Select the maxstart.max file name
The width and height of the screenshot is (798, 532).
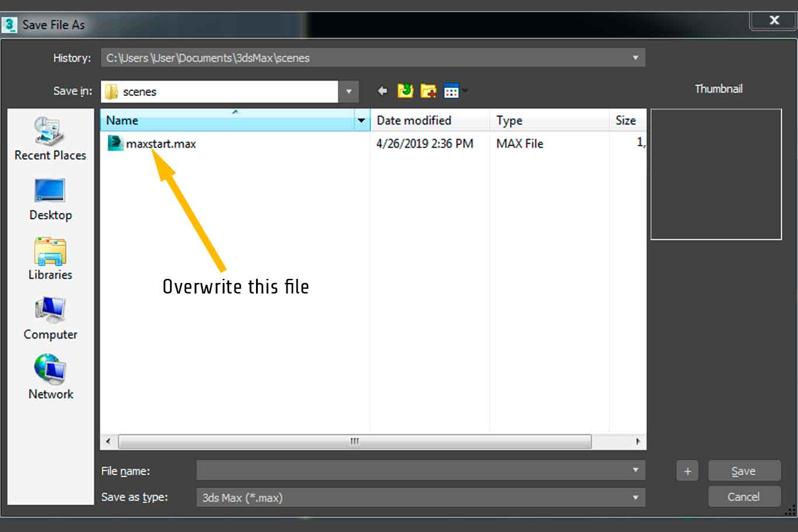point(161,144)
